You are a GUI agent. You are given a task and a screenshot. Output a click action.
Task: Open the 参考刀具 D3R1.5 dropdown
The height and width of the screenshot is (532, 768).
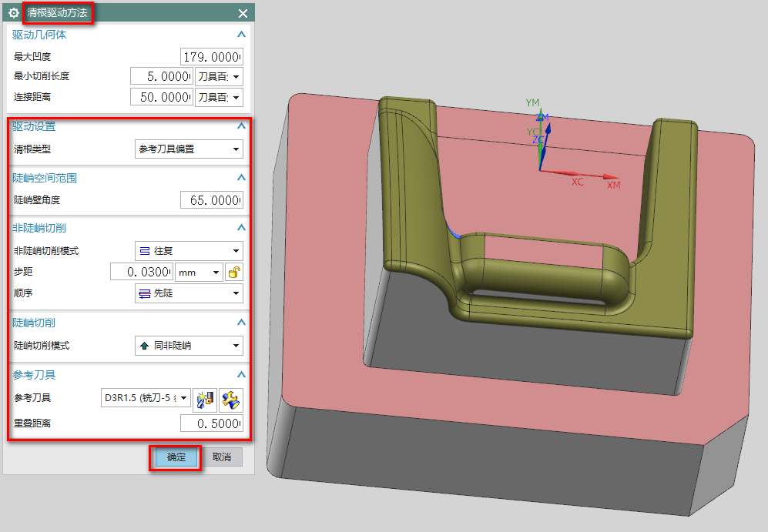click(146, 398)
